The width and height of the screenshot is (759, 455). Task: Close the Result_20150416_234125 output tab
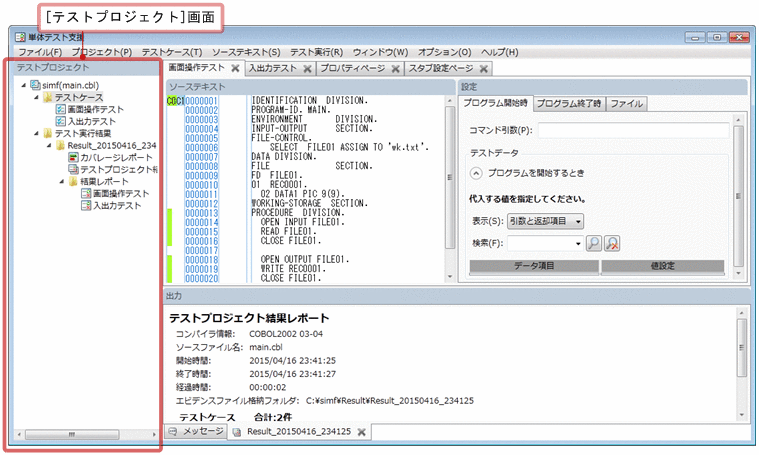click(361, 432)
